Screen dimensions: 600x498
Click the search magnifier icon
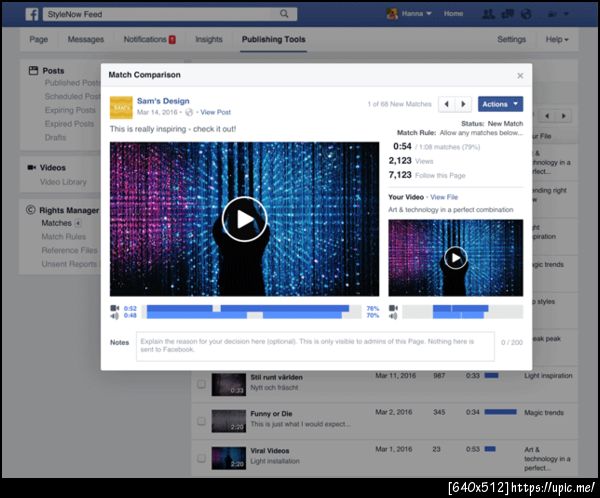(284, 14)
